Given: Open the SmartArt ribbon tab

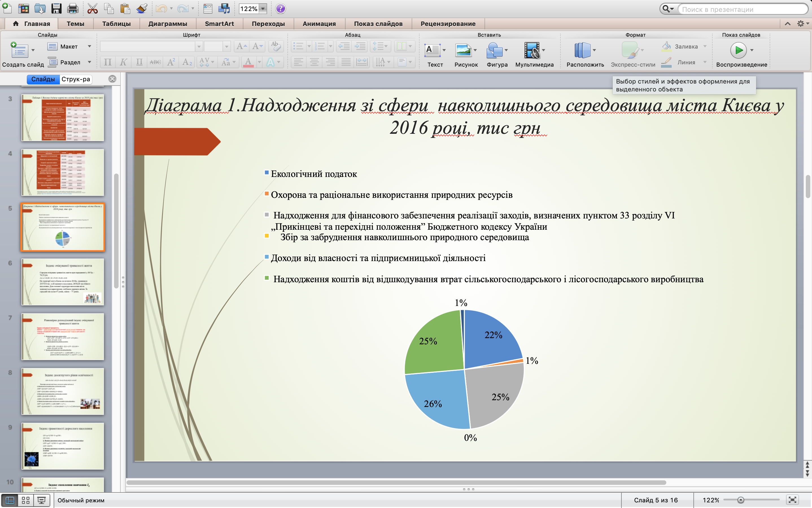Looking at the screenshot, I should click(x=219, y=24).
